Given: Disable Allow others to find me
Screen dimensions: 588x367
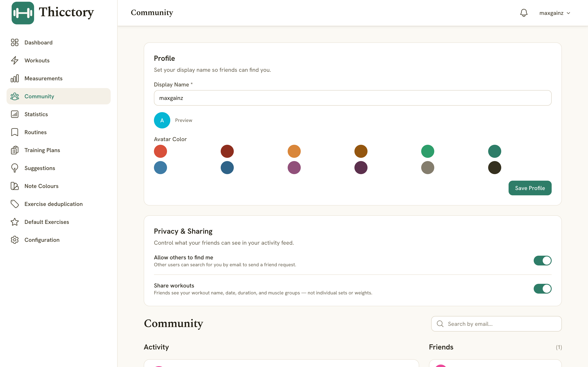Looking at the screenshot, I should coord(542,260).
